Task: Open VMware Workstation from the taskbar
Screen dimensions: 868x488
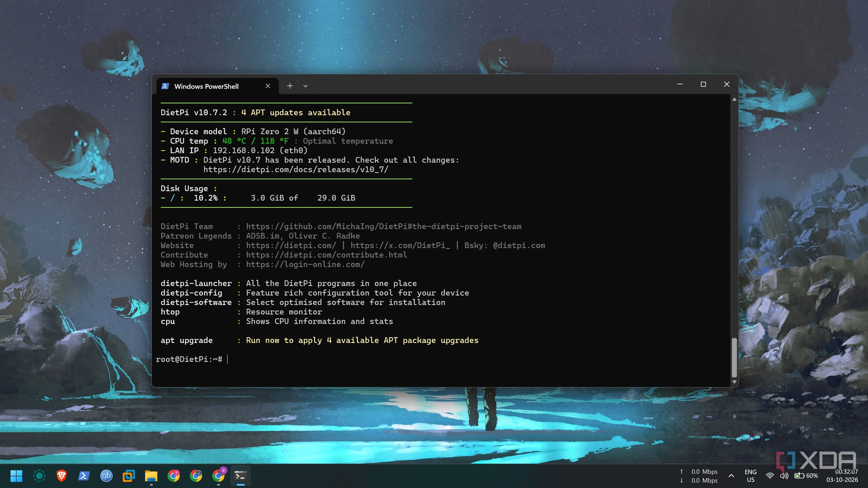Action: coord(129,476)
